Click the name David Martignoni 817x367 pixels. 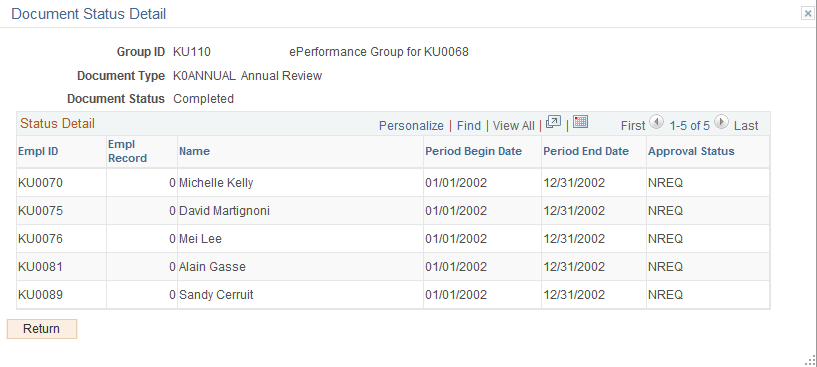[x=225, y=211]
